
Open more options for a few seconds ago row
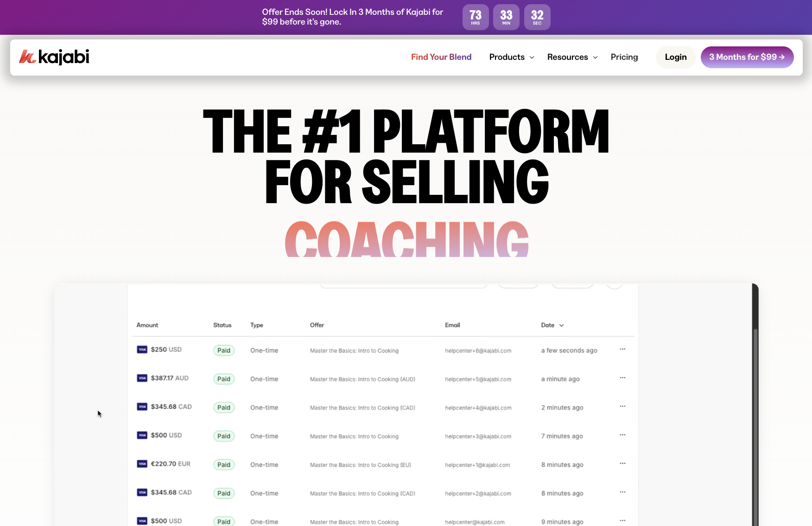622,349
